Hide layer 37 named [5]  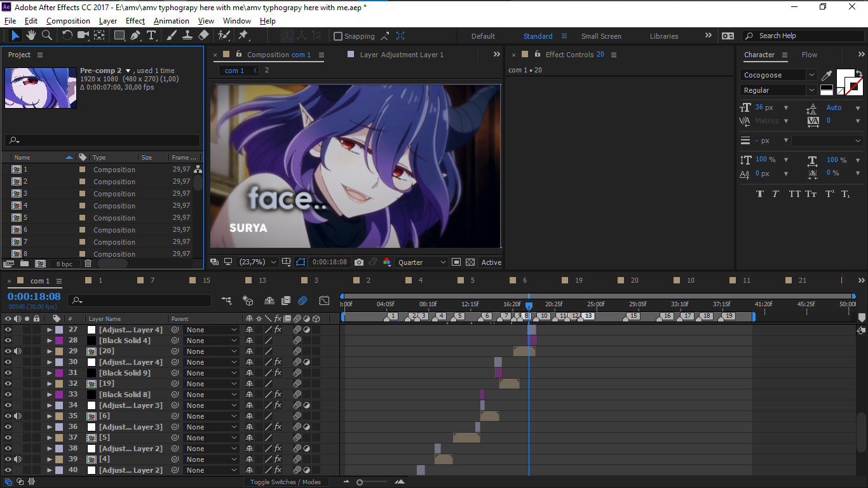(8, 438)
